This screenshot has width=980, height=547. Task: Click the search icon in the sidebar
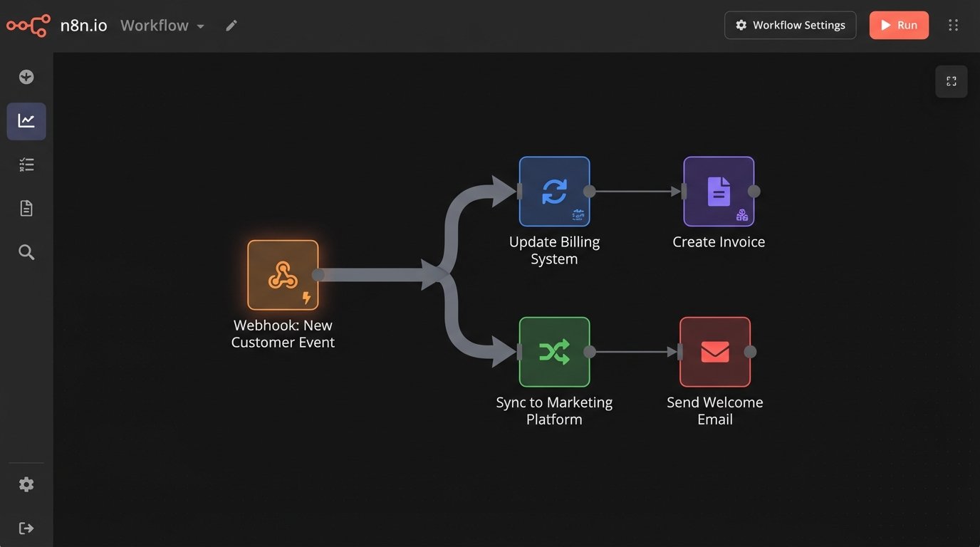26,251
